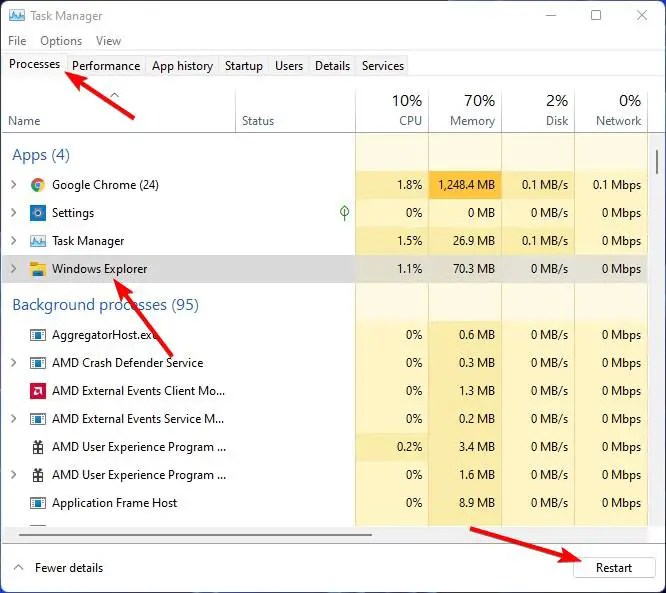Expand the AMD Crash Defender Service entry
666x593 pixels.
[13, 363]
